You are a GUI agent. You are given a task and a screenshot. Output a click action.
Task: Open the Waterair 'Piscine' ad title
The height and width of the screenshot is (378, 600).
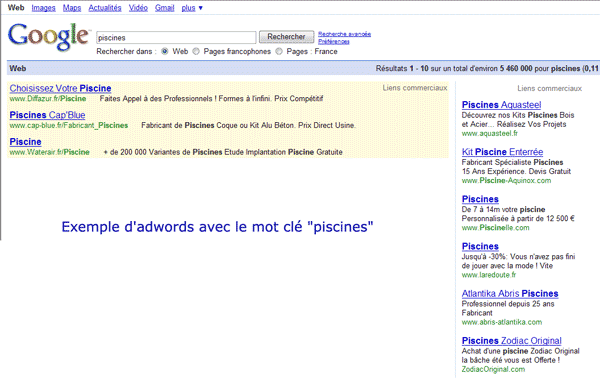[25, 142]
